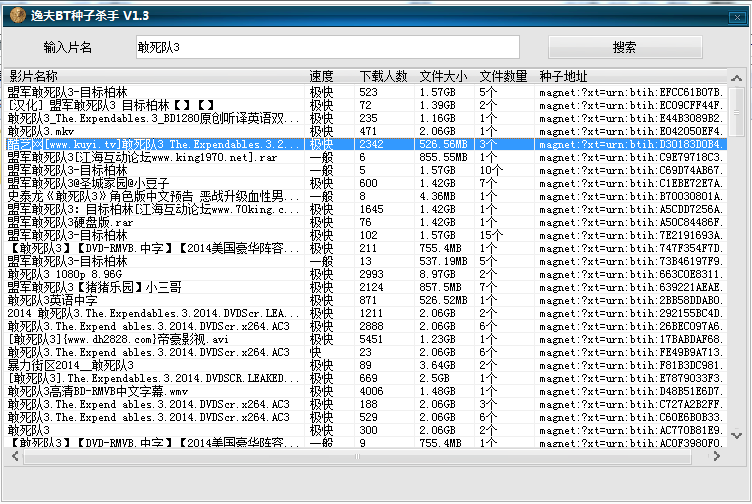Select row 盟军敢死队3@圣城家园@小豆子
752x504 pixels.
[365, 183]
